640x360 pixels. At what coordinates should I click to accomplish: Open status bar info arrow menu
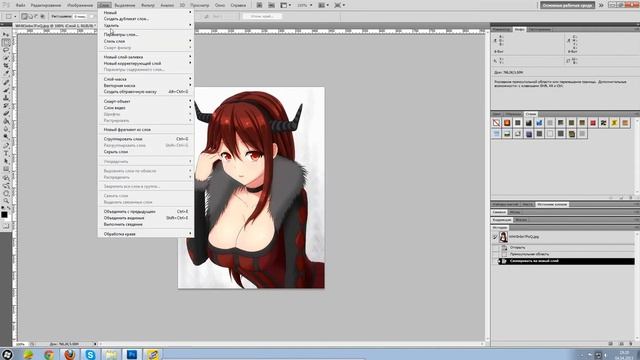(x=95, y=344)
